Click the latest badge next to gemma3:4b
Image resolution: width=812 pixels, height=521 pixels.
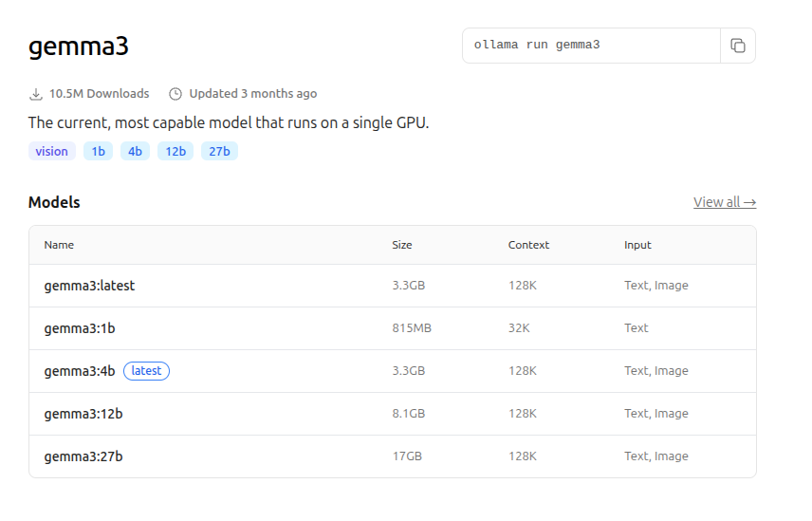click(147, 371)
